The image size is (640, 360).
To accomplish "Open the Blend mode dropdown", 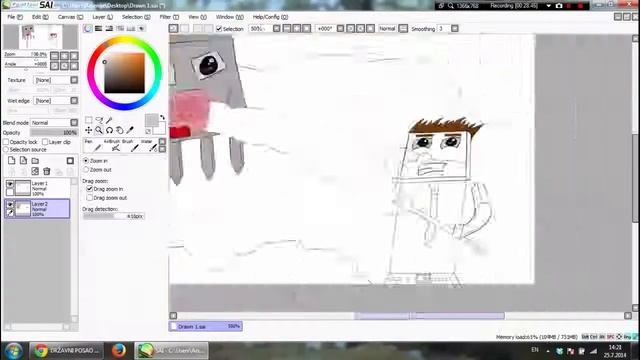I will coord(74,122).
